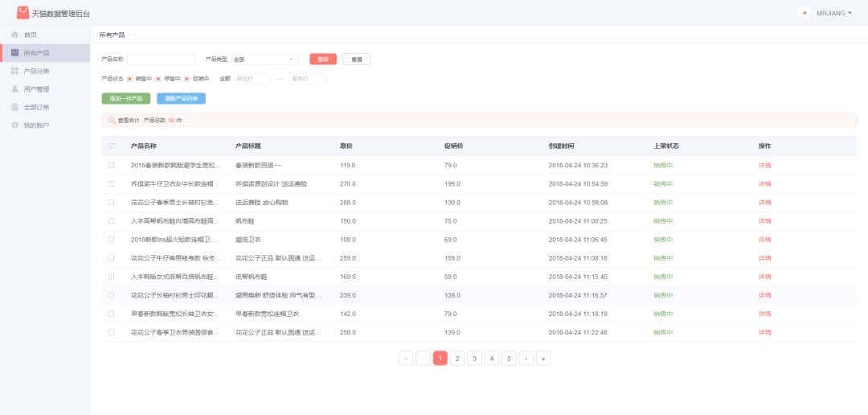
Task: Click the 重置 reset button
Action: coord(357,60)
